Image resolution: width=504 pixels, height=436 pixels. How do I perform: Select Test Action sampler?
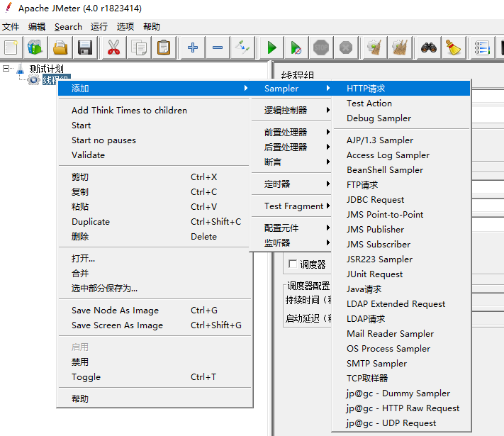click(x=401, y=104)
